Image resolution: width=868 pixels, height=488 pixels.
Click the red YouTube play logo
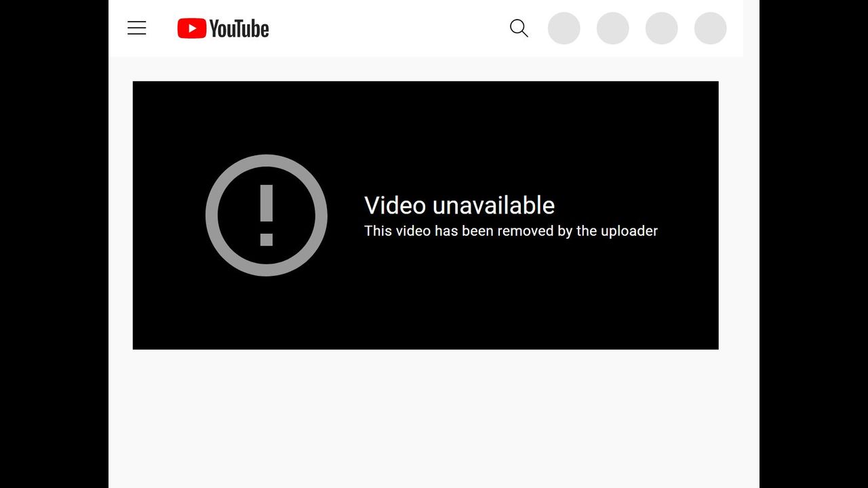pos(192,28)
